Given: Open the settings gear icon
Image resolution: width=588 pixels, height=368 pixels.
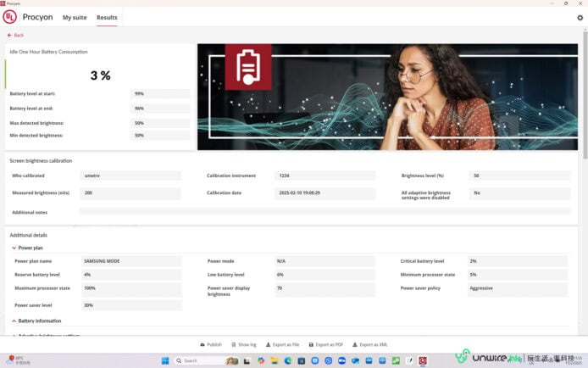Looking at the screenshot, I should [x=580, y=17].
